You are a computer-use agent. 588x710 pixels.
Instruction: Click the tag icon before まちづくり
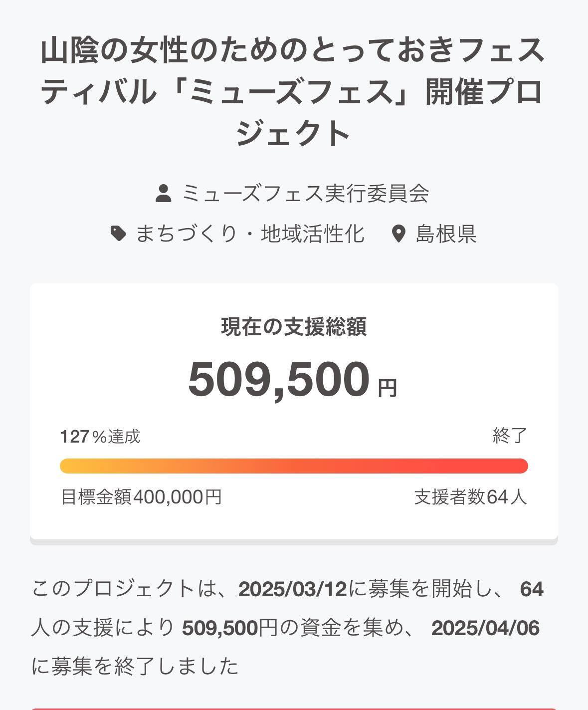coord(118,234)
